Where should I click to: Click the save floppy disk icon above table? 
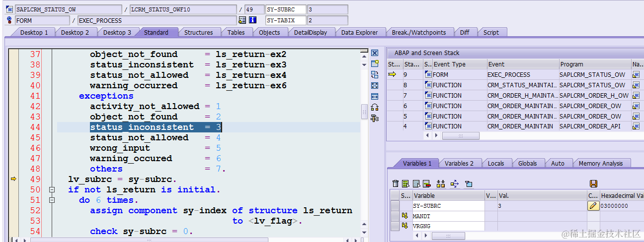point(593,184)
